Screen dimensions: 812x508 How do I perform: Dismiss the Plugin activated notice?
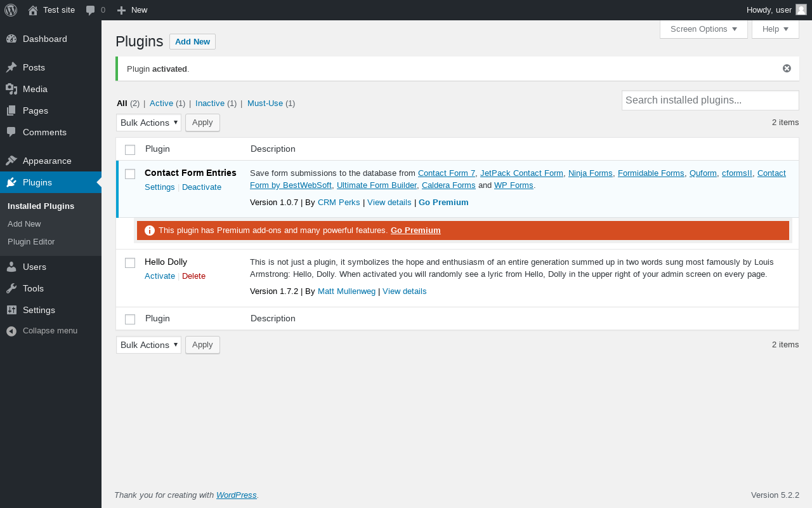(x=787, y=69)
